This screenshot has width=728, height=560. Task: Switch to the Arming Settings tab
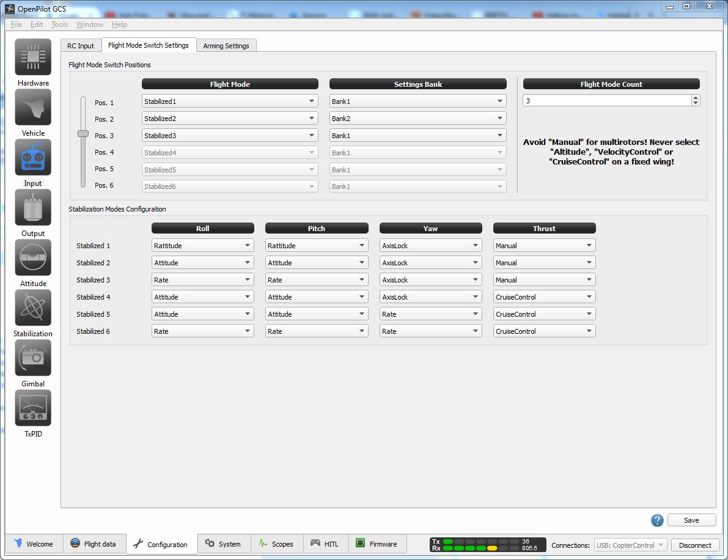tap(226, 46)
